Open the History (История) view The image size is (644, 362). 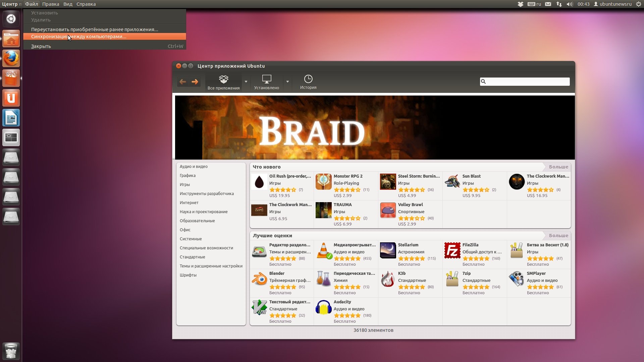click(308, 82)
